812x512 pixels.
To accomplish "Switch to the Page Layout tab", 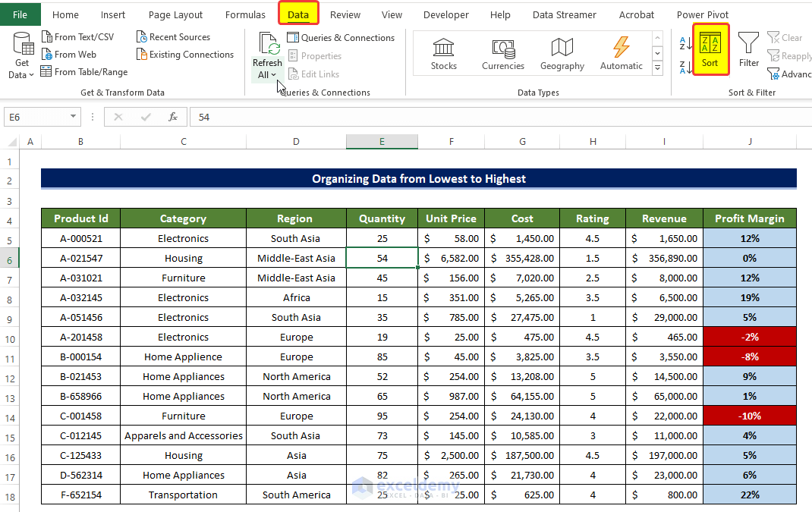I will coord(175,14).
